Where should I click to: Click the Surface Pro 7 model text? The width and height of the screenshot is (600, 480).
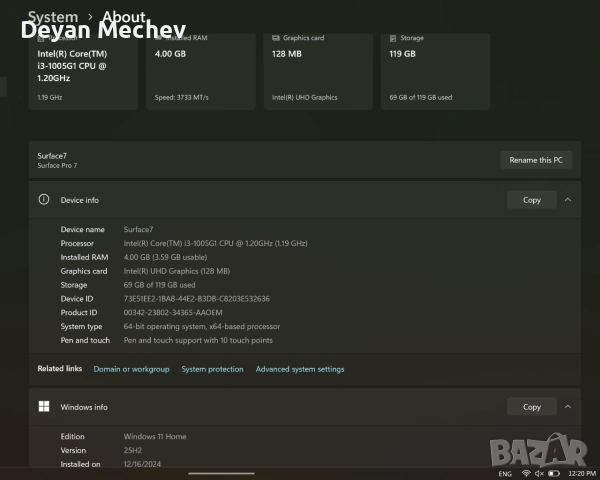coord(57,165)
